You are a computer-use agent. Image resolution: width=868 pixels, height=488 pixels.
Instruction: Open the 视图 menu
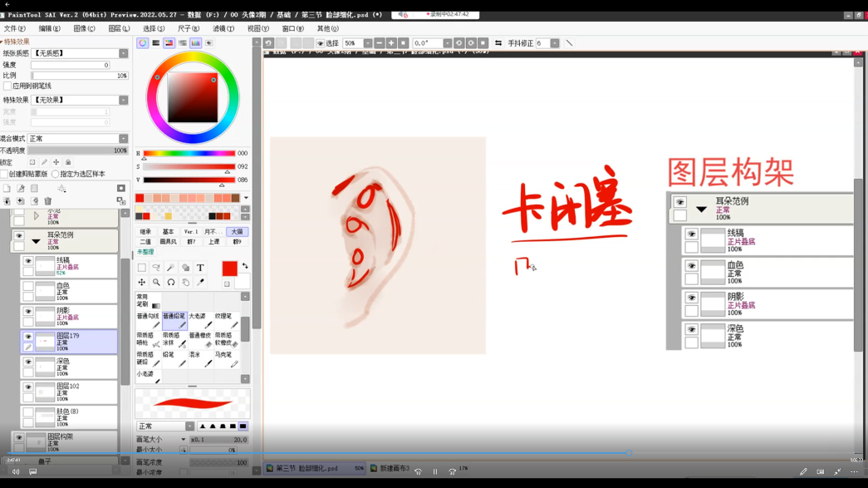pyautogui.click(x=258, y=28)
